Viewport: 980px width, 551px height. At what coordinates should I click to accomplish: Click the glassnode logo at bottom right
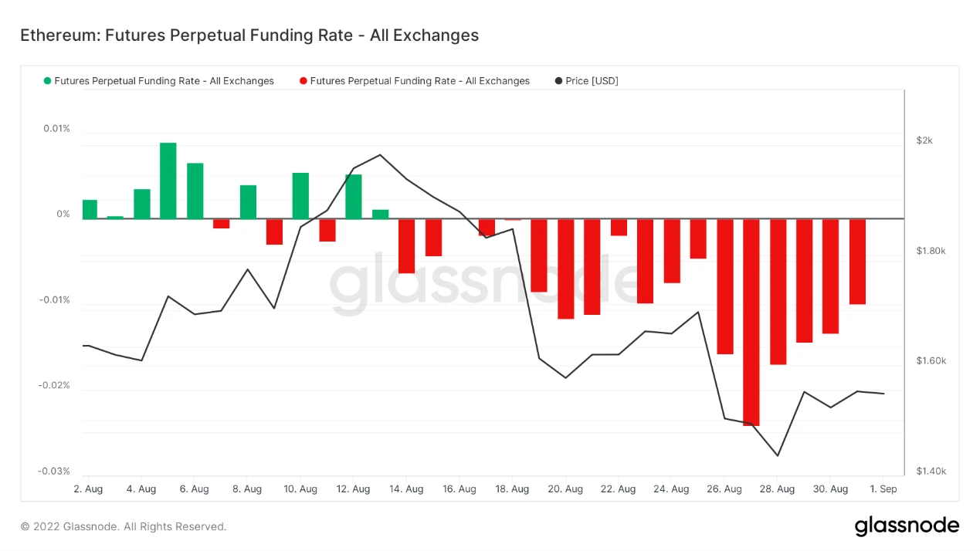click(907, 526)
